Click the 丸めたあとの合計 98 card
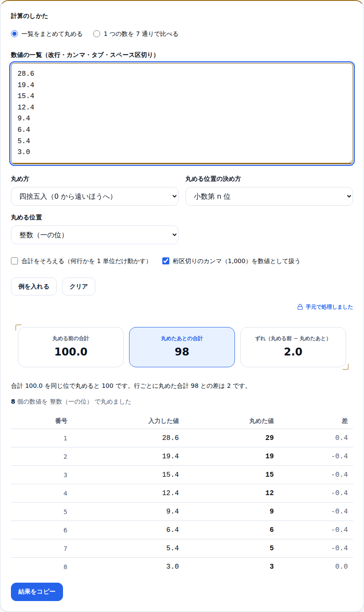The height and width of the screenshot is (612, 364). [x=182, y=347]
